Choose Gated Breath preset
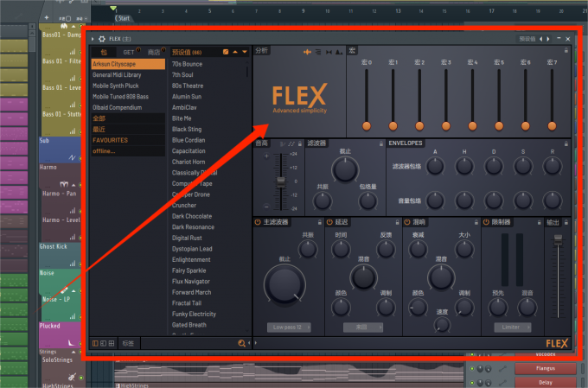588x388 pixels. 189,325
